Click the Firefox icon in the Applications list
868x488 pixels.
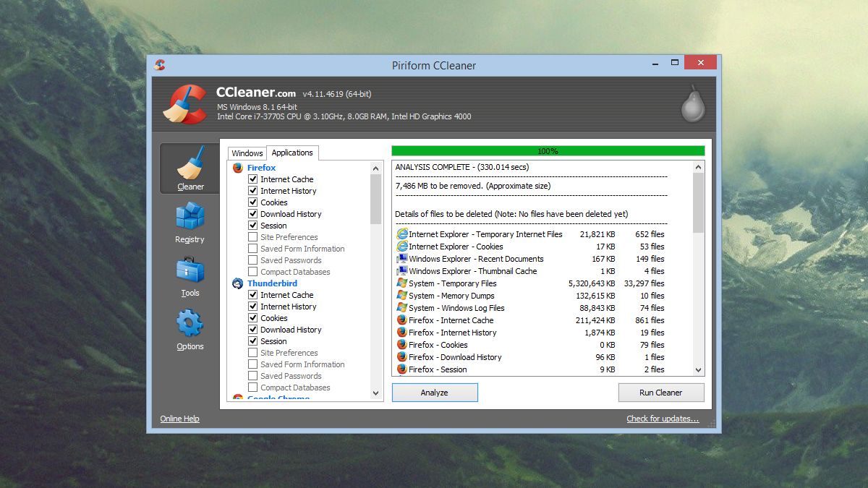239,167
